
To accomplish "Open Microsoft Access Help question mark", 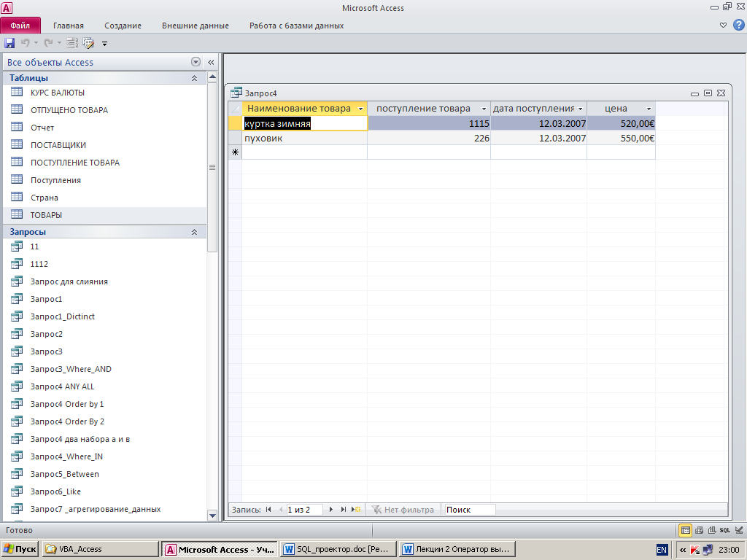I will pyautogui.click(x=739, y=26).
